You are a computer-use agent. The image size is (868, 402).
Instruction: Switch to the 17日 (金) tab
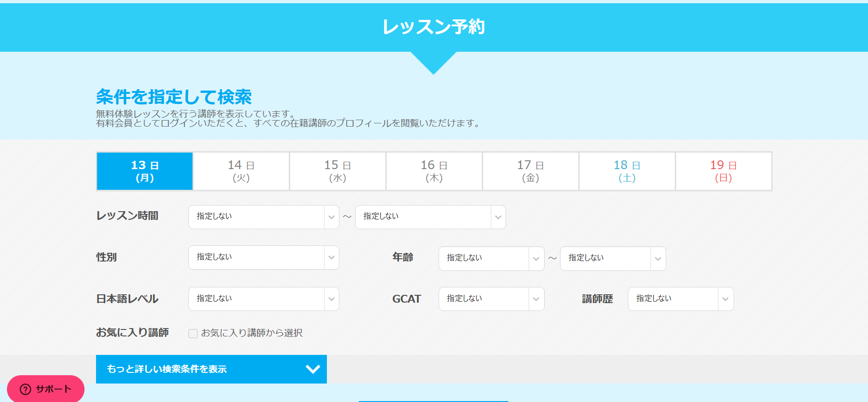(530, 171)
